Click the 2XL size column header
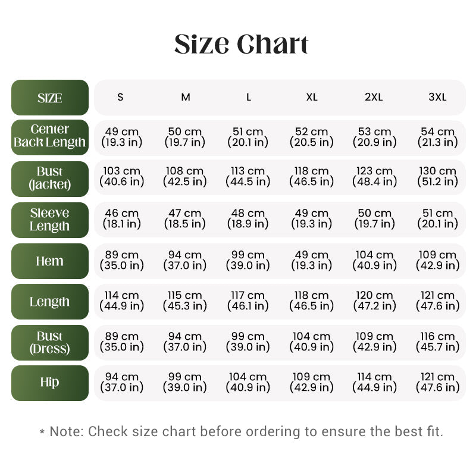This screenshot has width=476, height=476. point(374,97)
